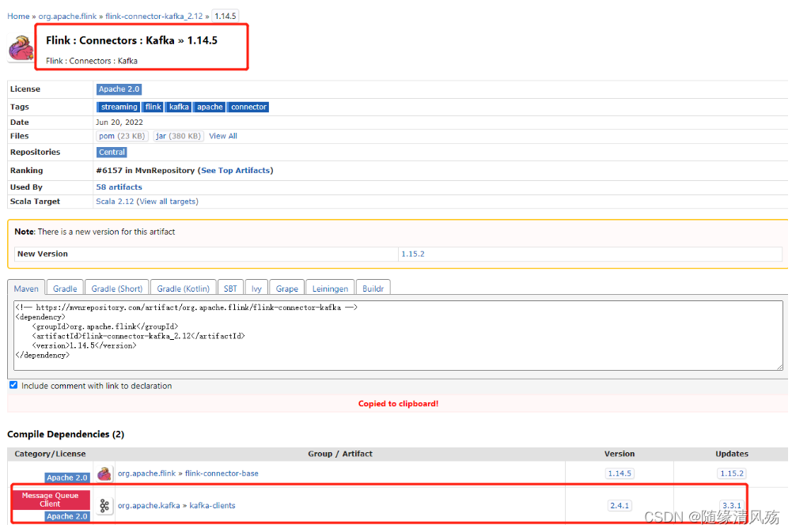Viewport: 792px width, 532px height.
Task: Click the Compile Dependencies (2) heading
Action: click(66, 434)
